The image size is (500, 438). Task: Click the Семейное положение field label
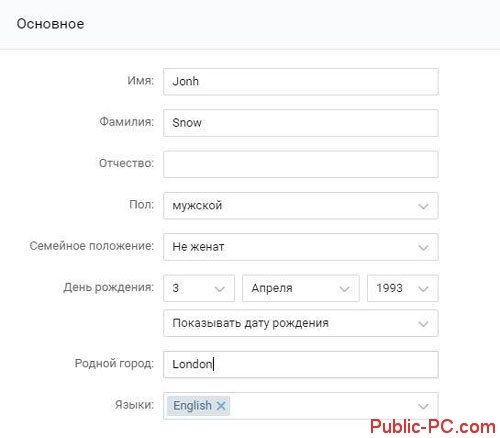92,246
